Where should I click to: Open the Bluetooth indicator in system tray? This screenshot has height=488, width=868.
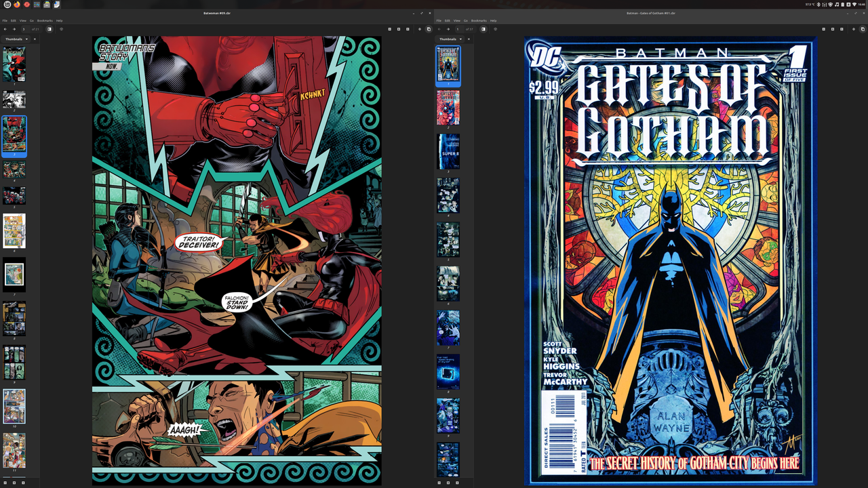818,4
